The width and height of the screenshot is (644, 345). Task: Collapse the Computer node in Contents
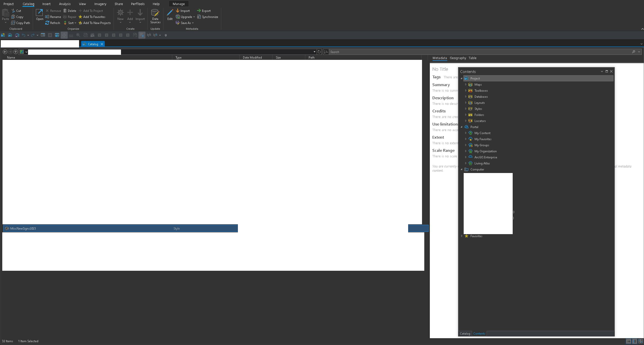[462, 169]
